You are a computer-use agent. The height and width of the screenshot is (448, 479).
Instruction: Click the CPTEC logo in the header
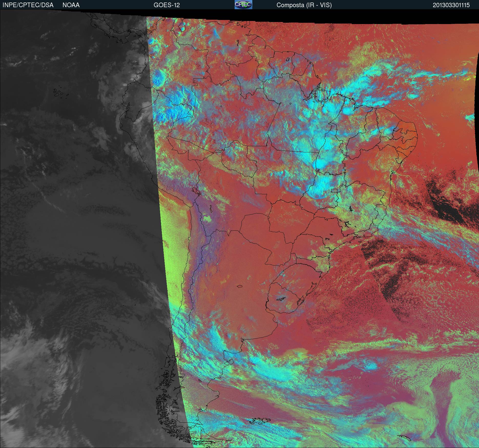tap(243, 5)
